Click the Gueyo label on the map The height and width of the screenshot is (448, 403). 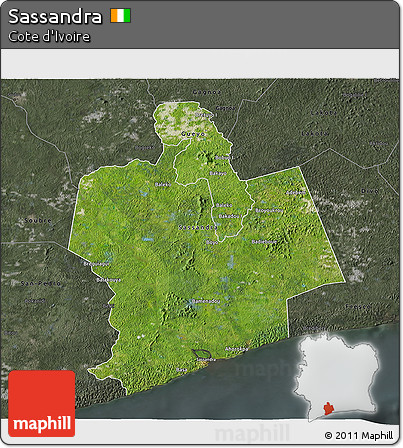[x=193, y=134]
